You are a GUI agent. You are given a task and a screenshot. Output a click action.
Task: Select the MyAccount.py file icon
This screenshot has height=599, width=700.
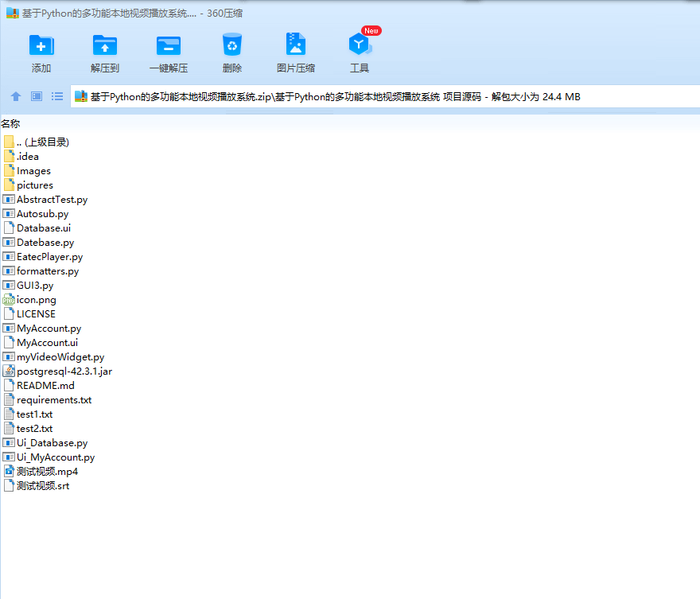[9, 328]
